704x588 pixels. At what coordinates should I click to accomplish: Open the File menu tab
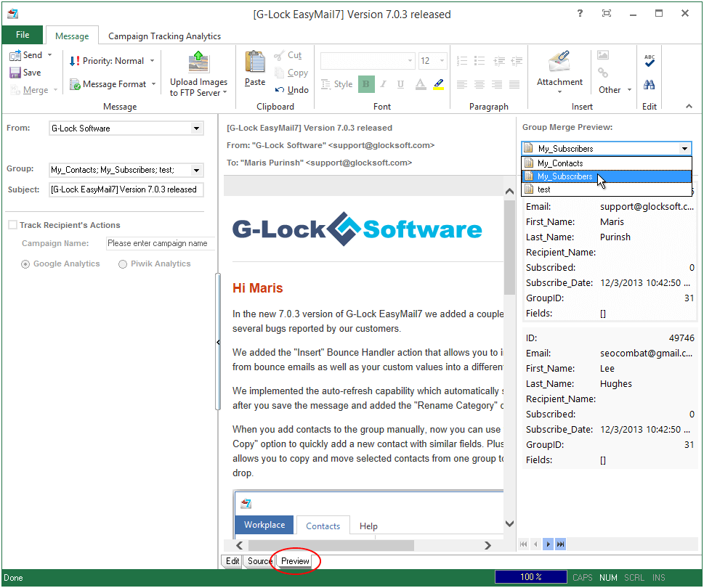(x=23, y=35)
